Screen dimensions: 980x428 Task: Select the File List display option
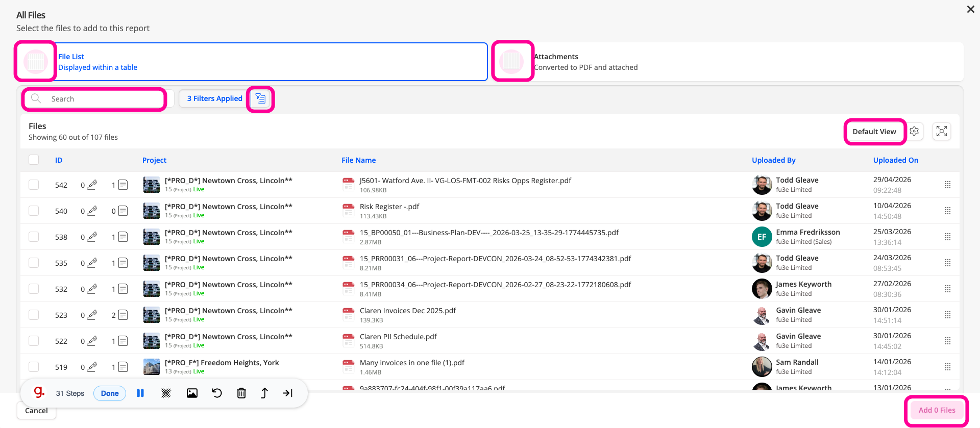(x=251, y=62)
